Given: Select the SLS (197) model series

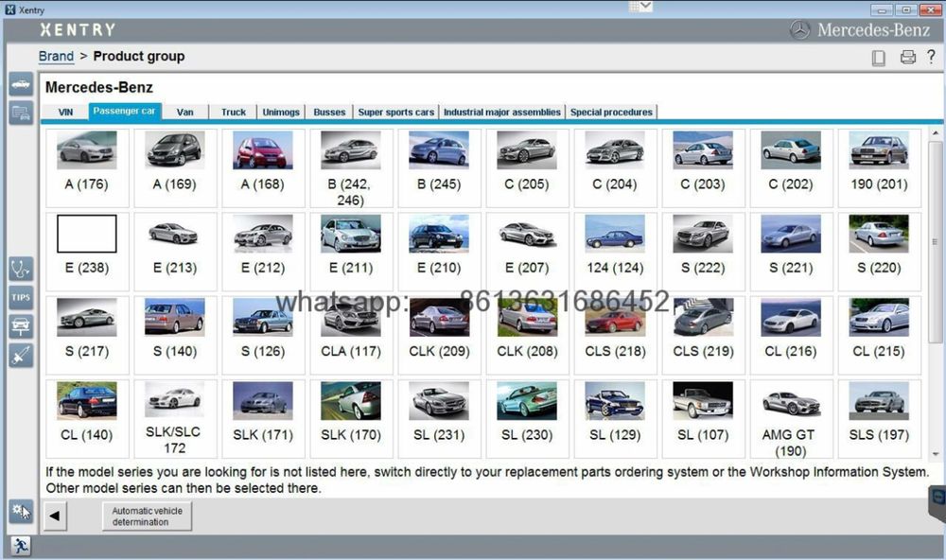Looking at the screenshot, I should (880, 419).
